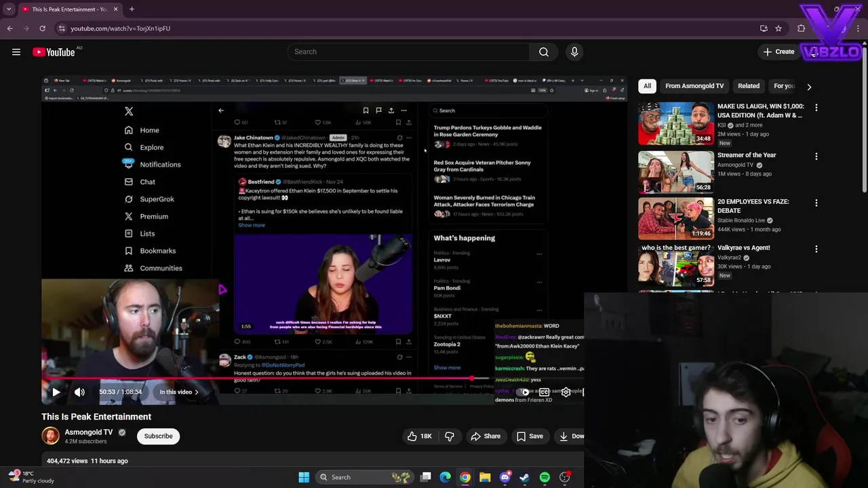Open the Windows Start menu
868x488 pixels.
pyautogui.click(x=304, y=477)
